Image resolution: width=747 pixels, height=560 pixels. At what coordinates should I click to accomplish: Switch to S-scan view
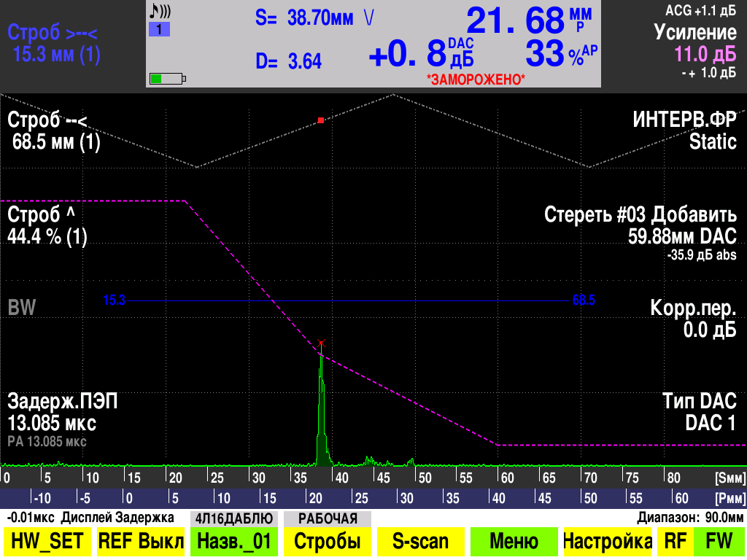pos(421,542)
